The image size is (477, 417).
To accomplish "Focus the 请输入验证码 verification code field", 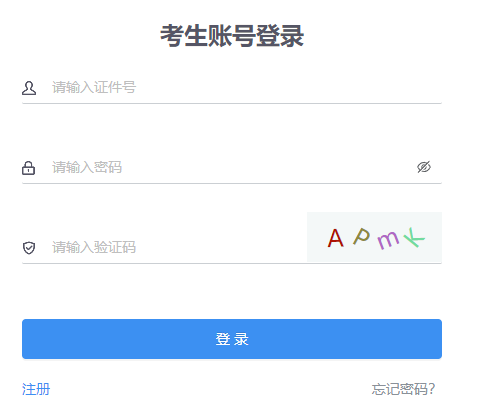I will click(x=178, y=247).
